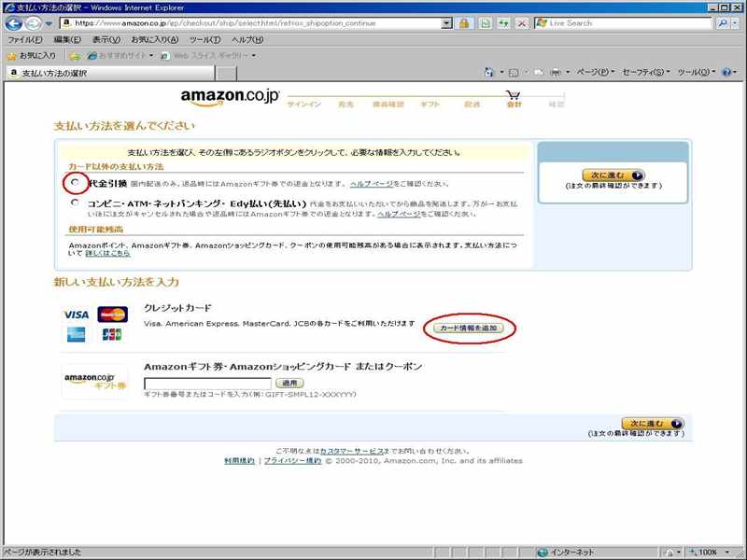Screen dimensions: 747x560
Task: Click the magnifier search icon
Action: pos(722,23)
